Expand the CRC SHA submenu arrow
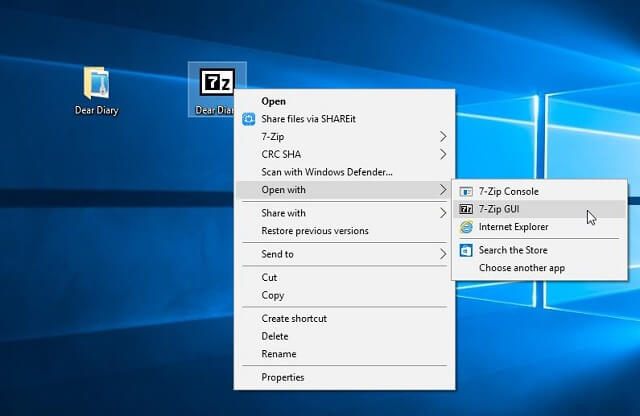 click(x=443, y=154)
